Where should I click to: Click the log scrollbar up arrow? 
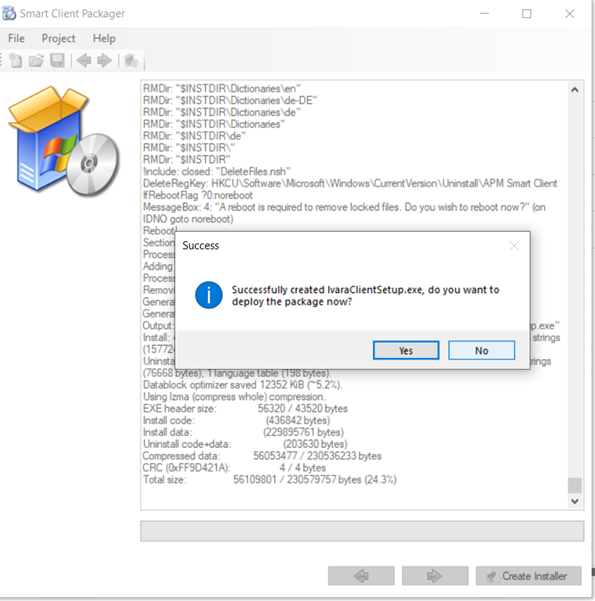(x=575, y=90)
